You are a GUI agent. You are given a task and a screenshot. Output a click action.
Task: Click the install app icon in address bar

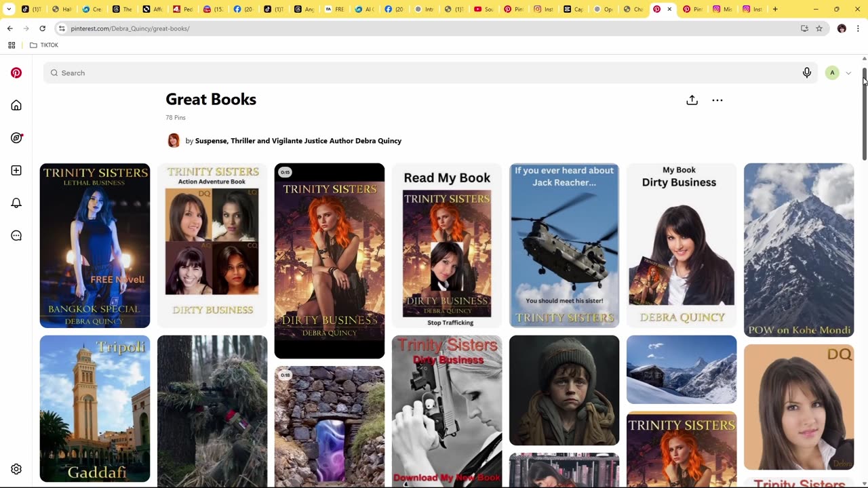pos(804,28)
